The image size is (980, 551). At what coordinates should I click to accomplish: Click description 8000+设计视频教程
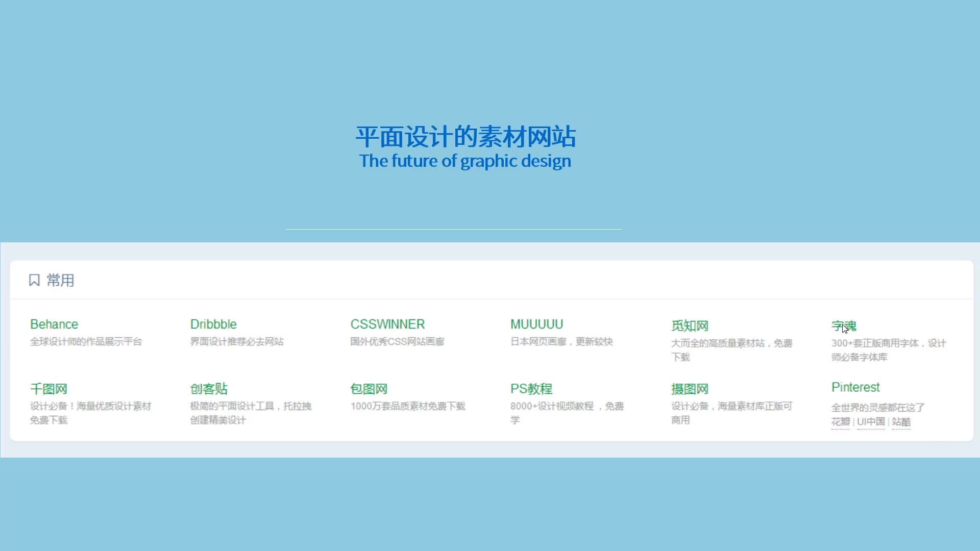coord(552,406)
